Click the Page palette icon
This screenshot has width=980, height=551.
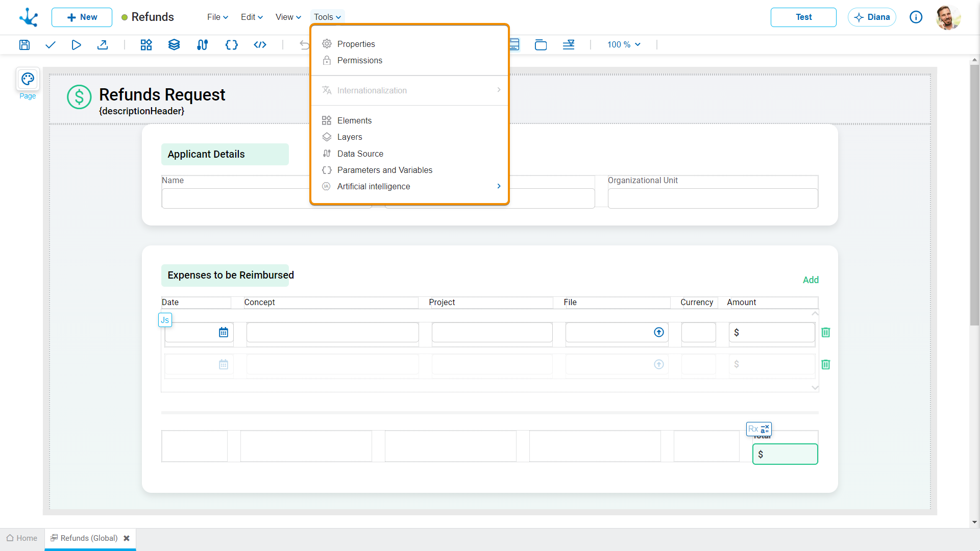coord(28,79)
